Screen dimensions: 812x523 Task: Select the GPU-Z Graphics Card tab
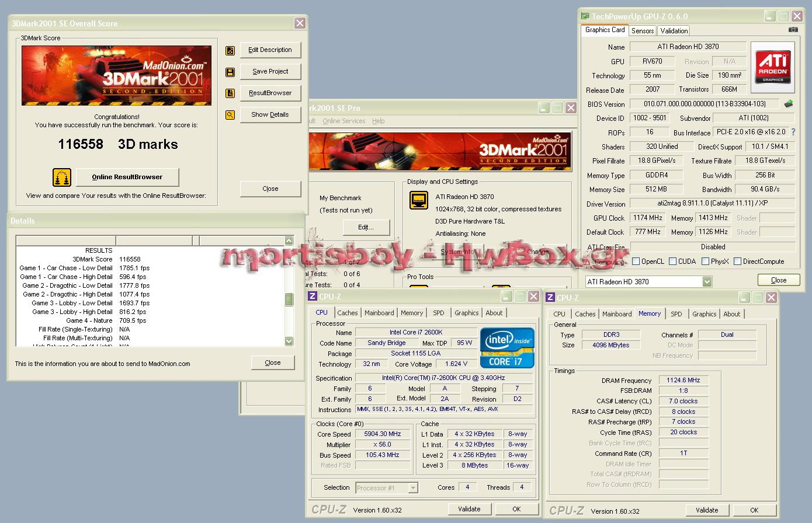pyautogui.click(x=605, y=30)
